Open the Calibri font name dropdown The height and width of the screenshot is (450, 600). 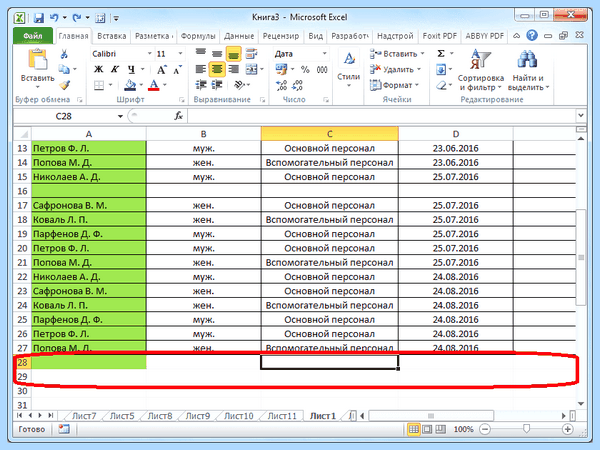click(149, 54)
